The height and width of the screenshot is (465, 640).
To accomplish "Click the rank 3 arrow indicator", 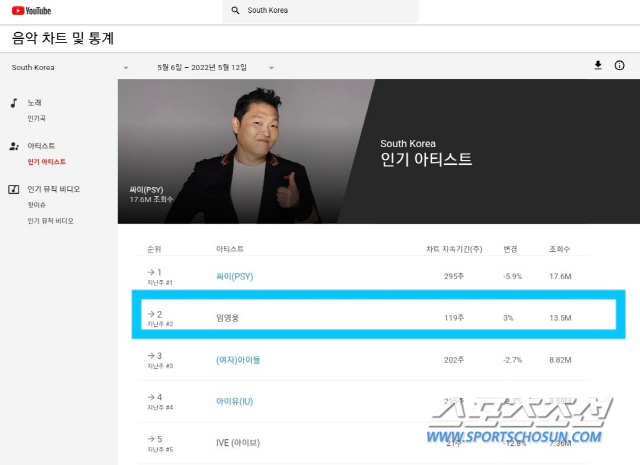I will pos(151,356).
